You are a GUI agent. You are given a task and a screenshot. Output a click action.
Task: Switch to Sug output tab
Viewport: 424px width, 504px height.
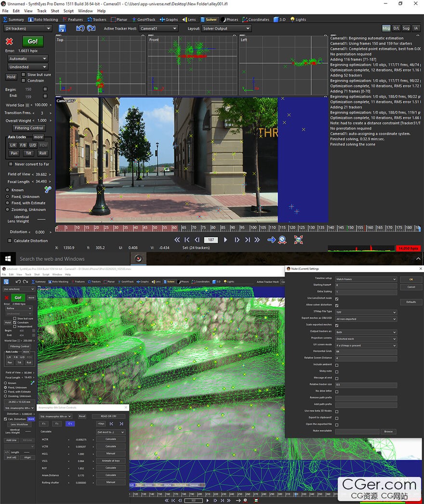pos(406,28)
